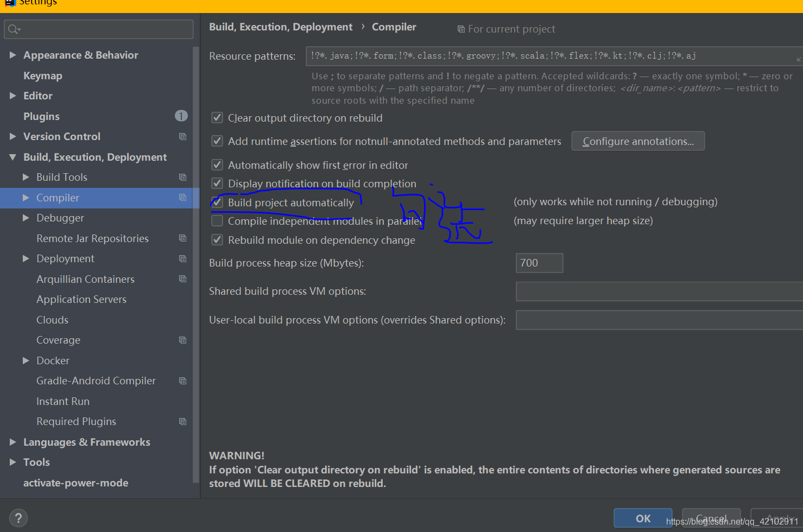Screen dimensions: 803x532
Task: Click the Resource patterns text field
Action: pyautogui.click(x=554, y=56)
